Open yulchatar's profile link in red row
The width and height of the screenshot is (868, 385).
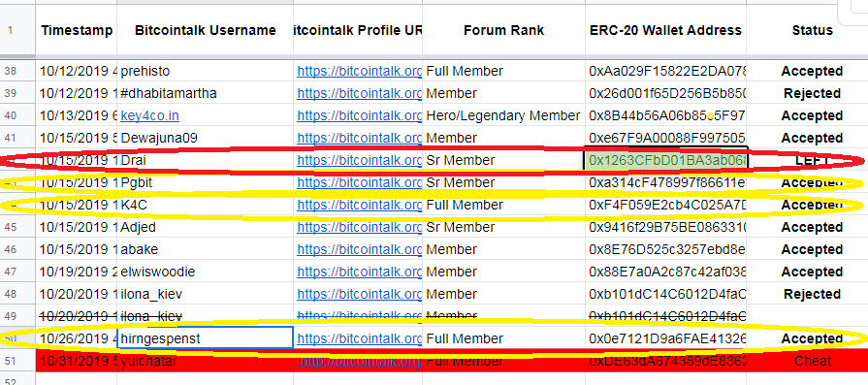pos(359,361)
